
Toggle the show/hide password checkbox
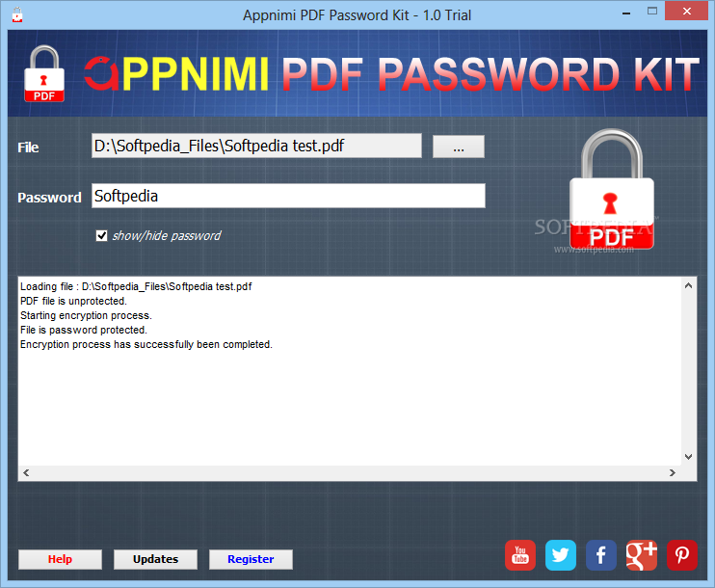coord(102,235)
